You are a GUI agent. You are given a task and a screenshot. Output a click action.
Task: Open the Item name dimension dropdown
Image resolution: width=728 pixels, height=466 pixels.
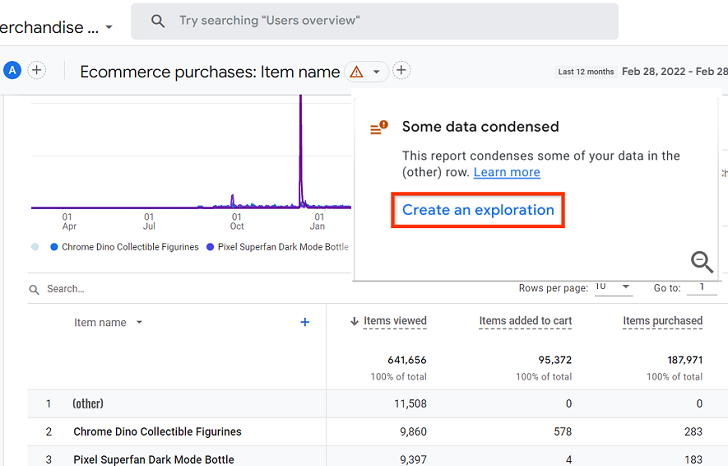pos(139,322)
